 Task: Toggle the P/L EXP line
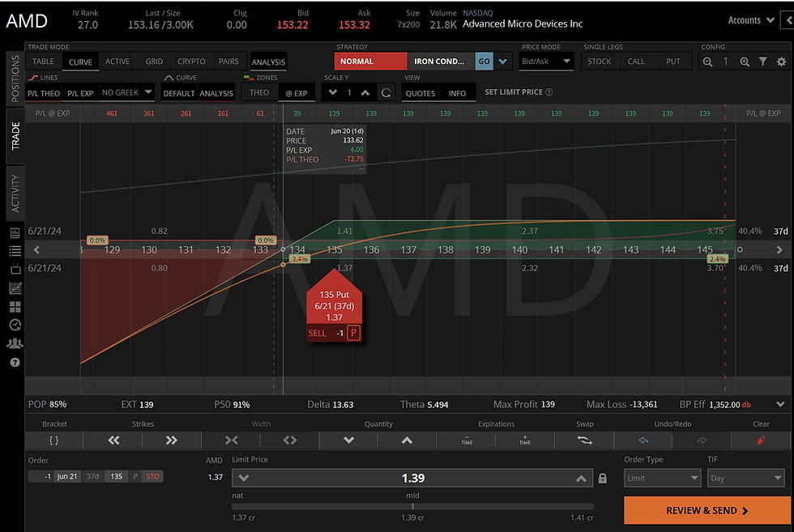pyautogui.click(x=80, y=93)
